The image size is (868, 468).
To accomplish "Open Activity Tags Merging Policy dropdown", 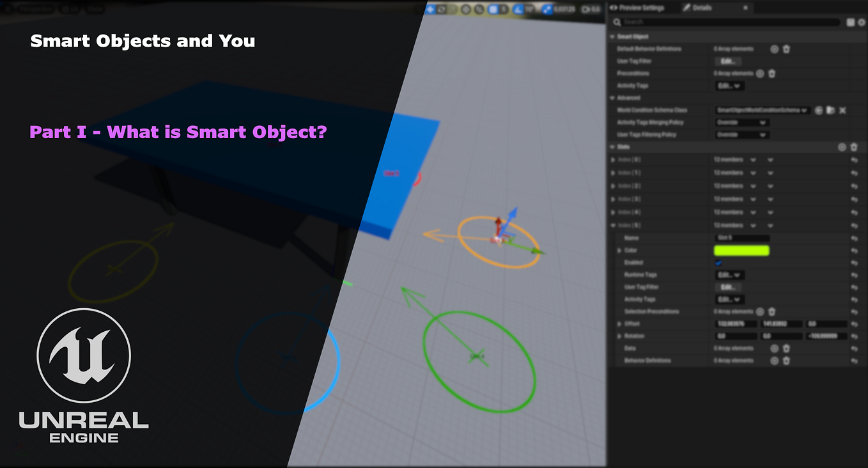I will point(743,123).
